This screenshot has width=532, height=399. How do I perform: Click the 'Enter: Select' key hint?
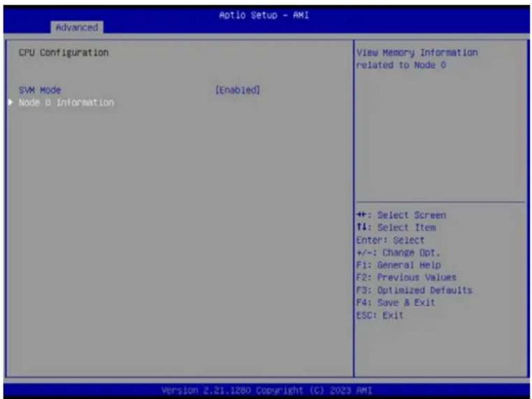coord(390,240)
